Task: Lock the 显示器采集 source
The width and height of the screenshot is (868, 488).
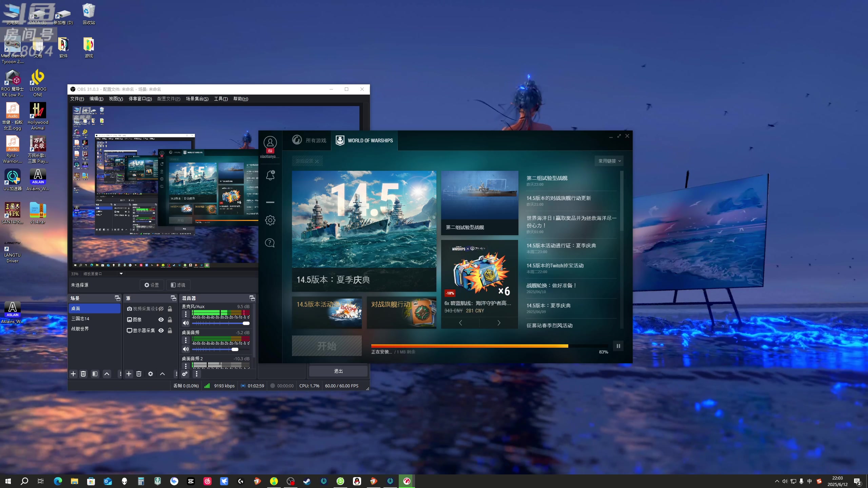Action: pos(170,330)
